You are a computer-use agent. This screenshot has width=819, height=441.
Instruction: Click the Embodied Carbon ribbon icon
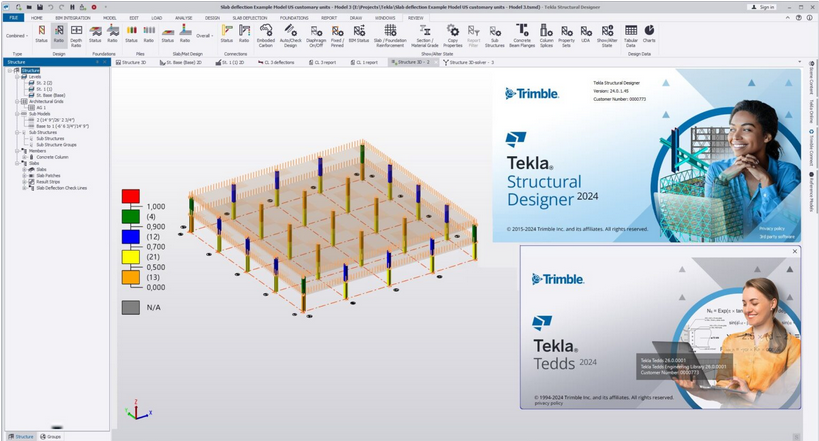(265, 36)
